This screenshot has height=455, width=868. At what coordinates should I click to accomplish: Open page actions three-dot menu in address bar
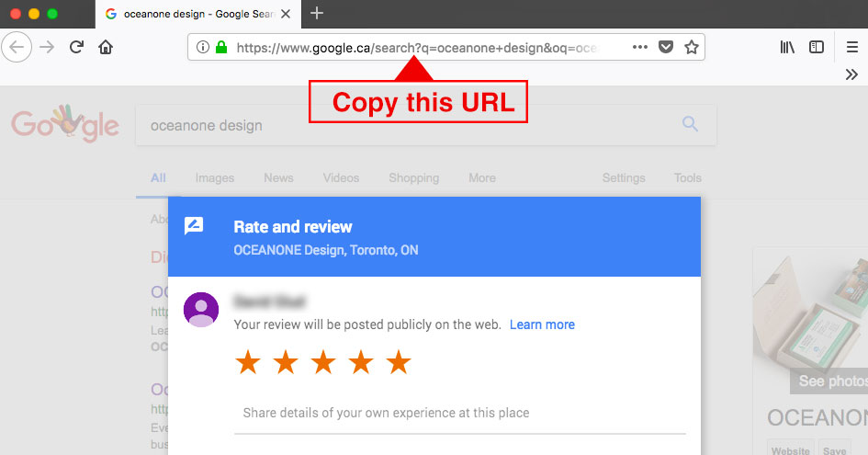(x=640, y=47)
